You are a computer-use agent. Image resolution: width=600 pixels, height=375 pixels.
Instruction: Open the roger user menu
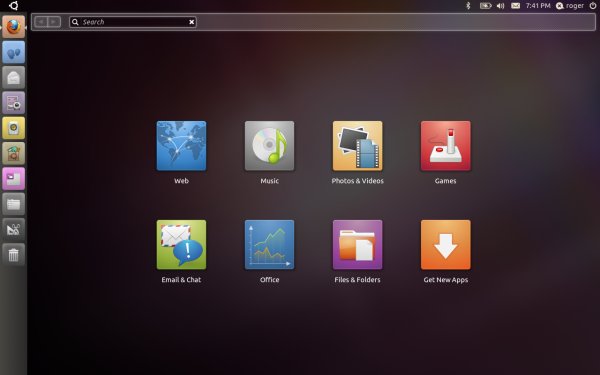click(x=570, y=5)
